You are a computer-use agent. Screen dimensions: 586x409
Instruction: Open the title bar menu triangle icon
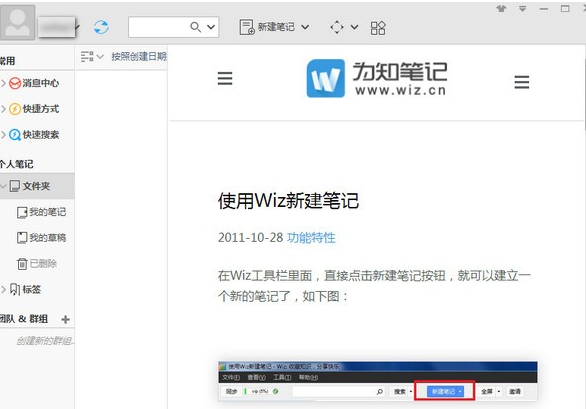[522, 9]
